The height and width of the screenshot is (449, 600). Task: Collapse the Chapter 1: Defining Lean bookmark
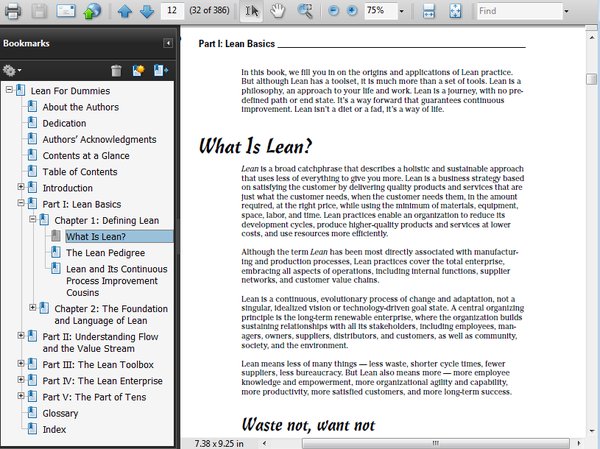pyautogui.click(x=33, y=219)
